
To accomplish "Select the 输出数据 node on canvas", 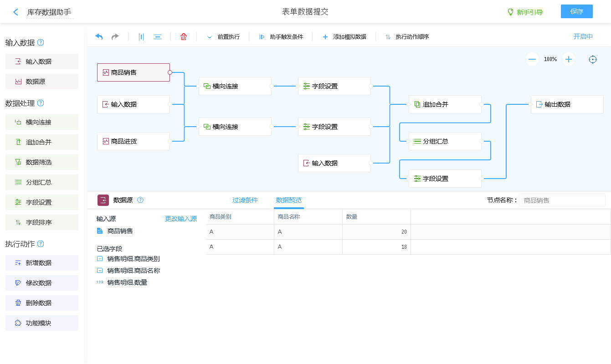I will tap(567, 104).
